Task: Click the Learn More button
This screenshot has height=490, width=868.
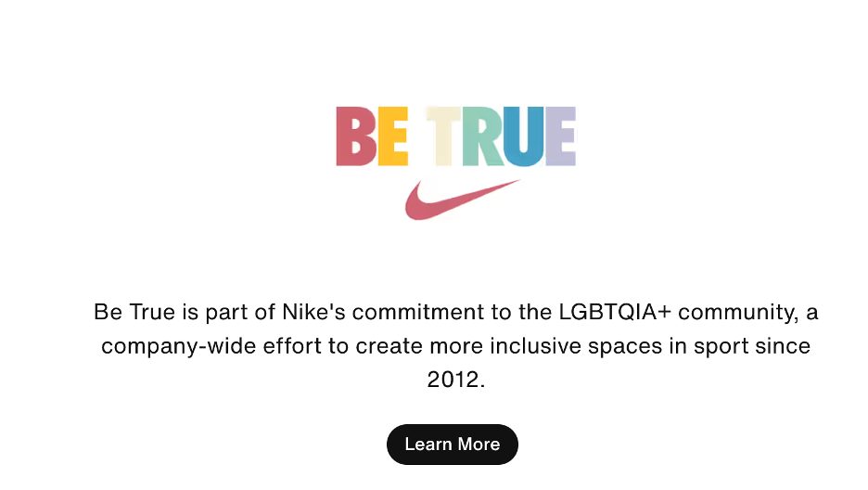Action: tap(453, 444)
